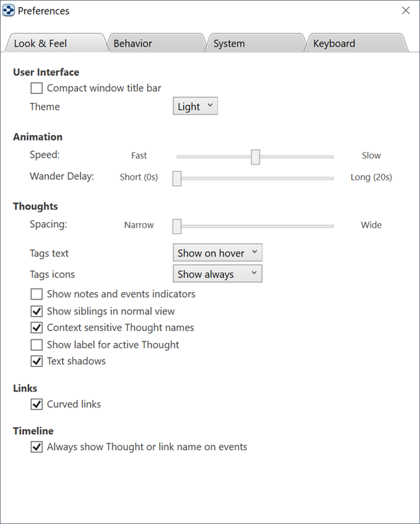
Task: Disable Context sensitive Thought names
Action: tap(37, 328)
